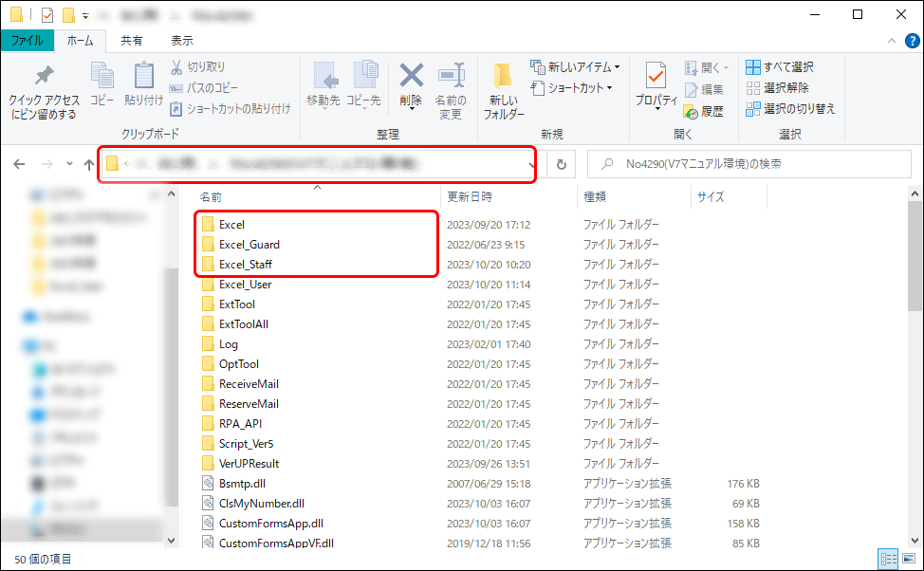Screen dimensions: 924x571
Task: Click the Delete (削除) ribbon button
Action: pos(411,85)
